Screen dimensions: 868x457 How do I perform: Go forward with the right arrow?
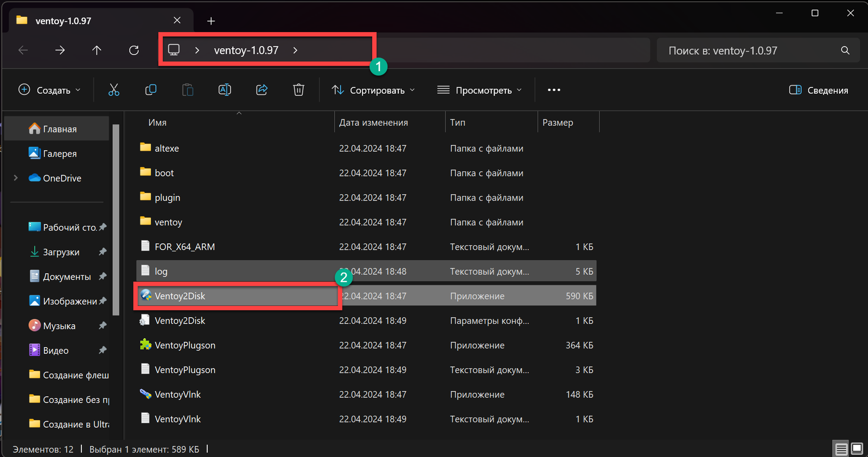click(60, 50)
